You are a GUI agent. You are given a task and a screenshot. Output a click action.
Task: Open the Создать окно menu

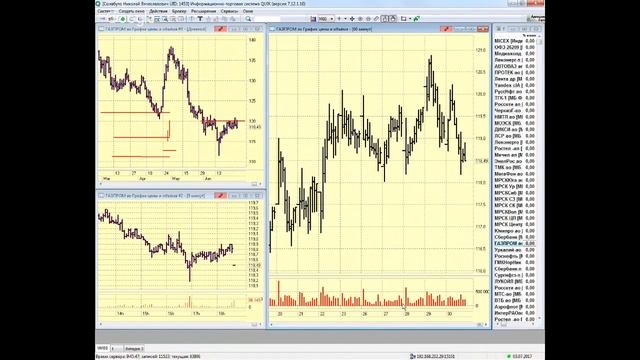tap(131, 11)
